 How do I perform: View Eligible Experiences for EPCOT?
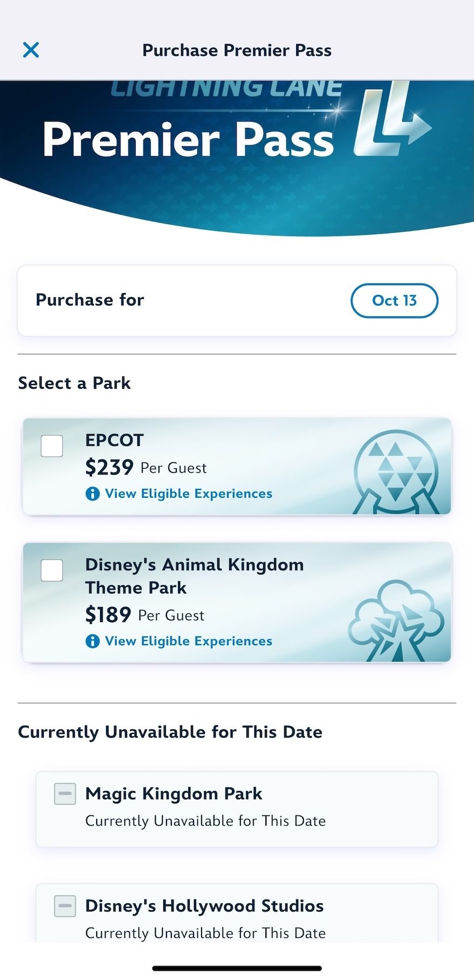coord(188,494)
